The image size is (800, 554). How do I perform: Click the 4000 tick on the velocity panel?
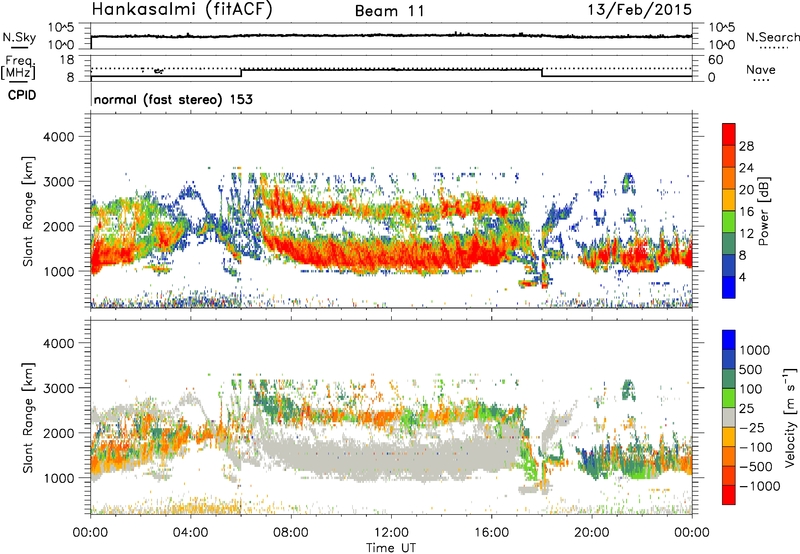(x=58, y=343)
